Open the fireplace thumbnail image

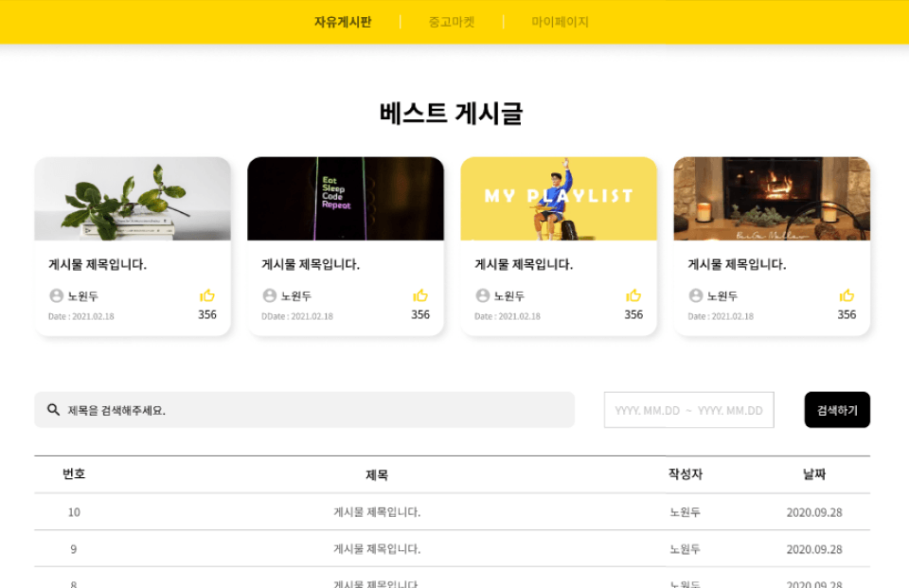coord(772,198)
